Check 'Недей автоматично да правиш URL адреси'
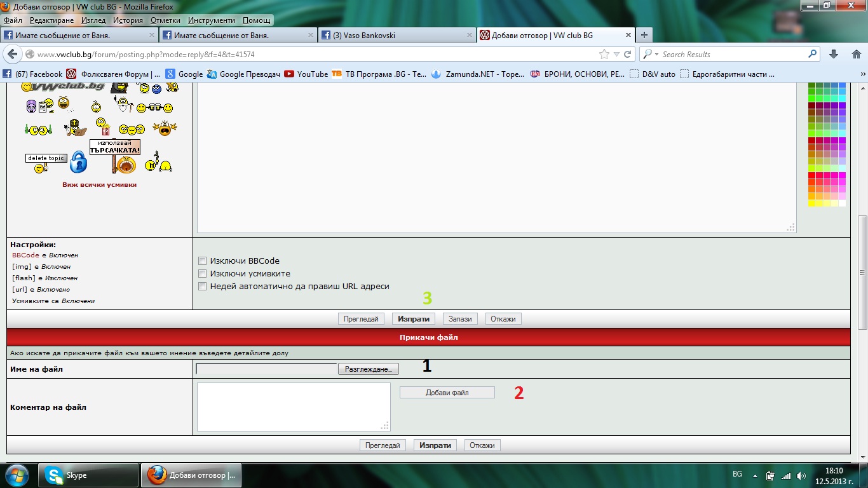Viewport: 868px width, 488px height. coord(203,286)
